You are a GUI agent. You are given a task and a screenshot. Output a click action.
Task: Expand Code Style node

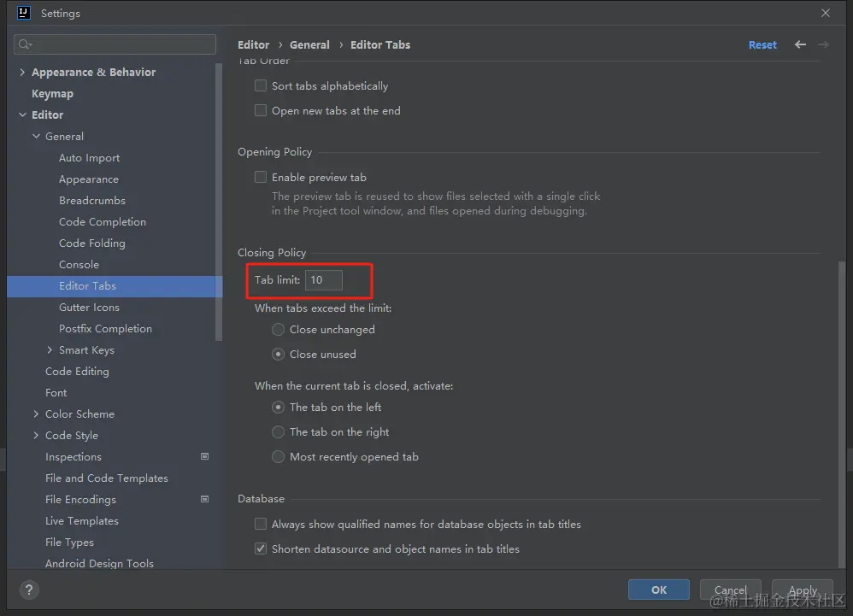click(36, 435)
